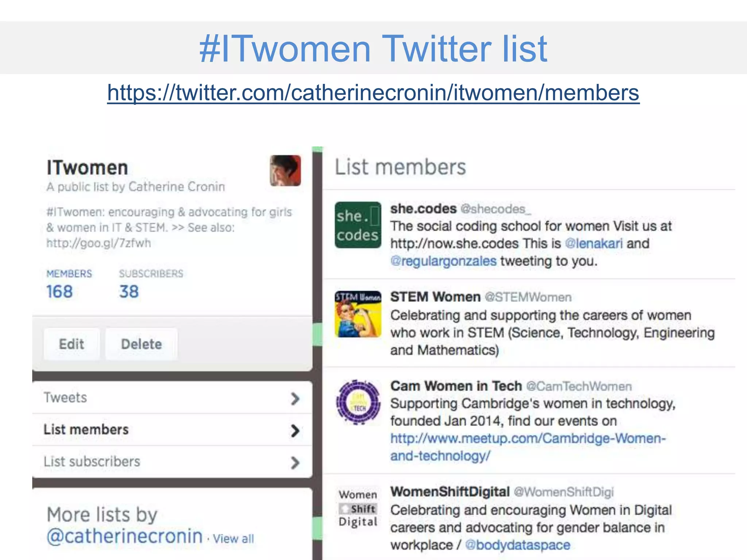The width and height of the screenshot is (747, 560).
Task: Click the STEM Women avatar icon
Action: click(x=358, y=314)
